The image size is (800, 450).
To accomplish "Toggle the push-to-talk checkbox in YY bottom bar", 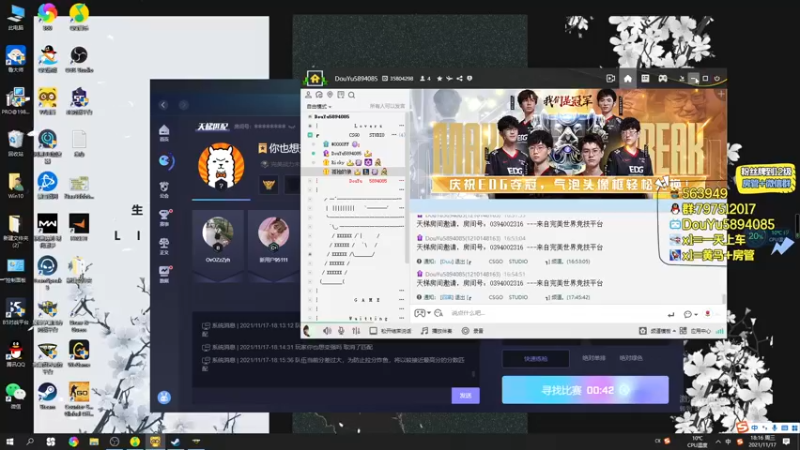I will (373, 331).
